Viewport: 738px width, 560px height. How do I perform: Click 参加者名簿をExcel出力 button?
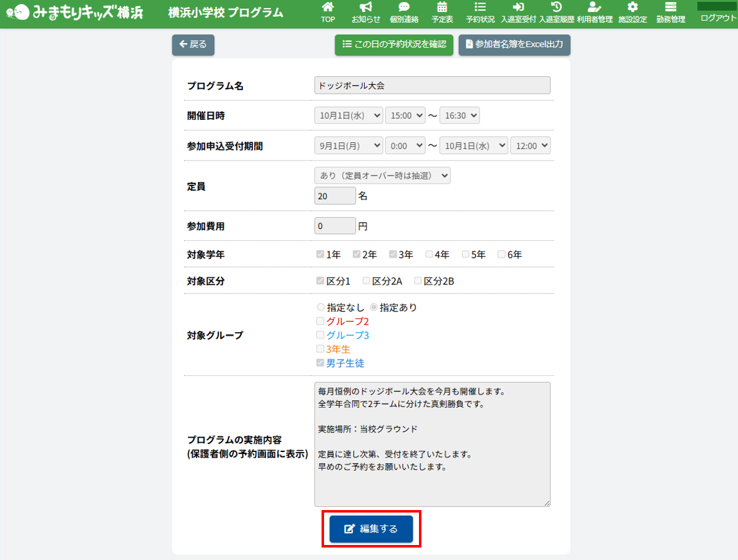(x=514, y=45)
